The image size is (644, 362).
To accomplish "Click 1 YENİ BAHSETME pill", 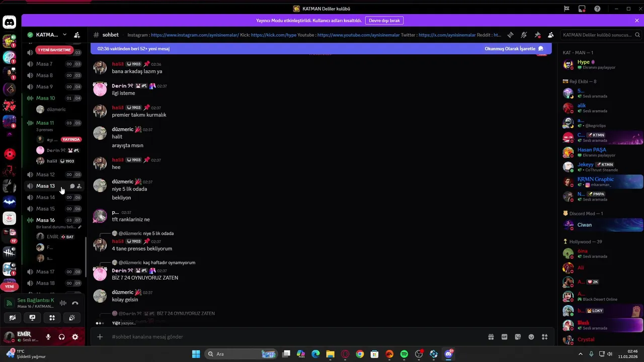I will pos(54,50).
